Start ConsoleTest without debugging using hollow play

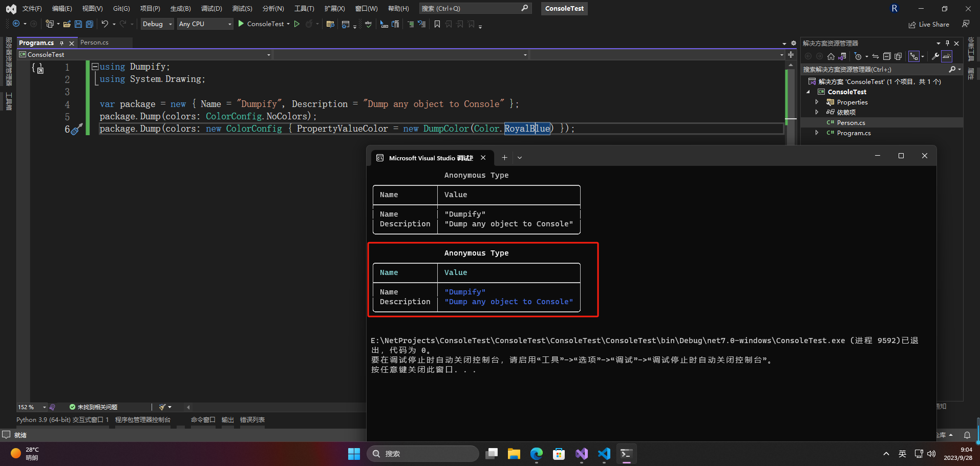coord(297,24)
